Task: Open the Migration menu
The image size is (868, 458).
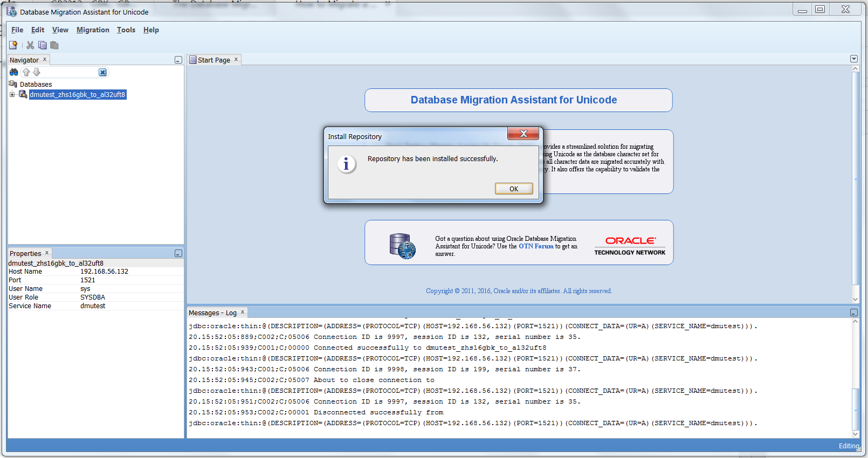Action: [93, 30]
